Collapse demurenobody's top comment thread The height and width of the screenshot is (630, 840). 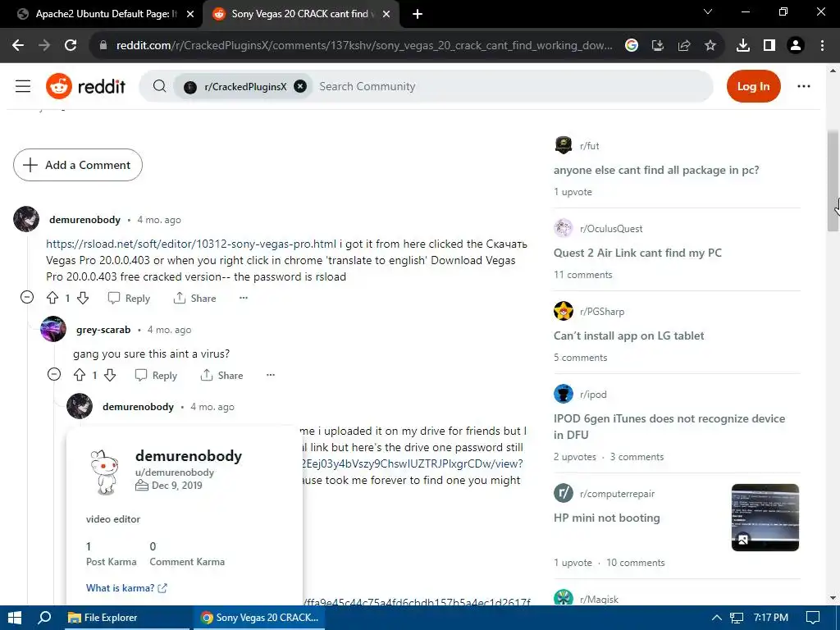pos(27,297)
